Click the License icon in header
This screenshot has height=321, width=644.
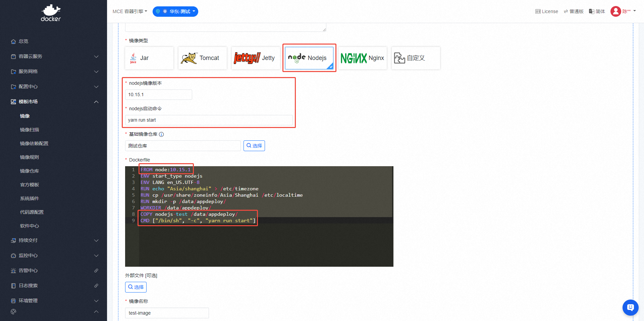click(x=538, y=11)
